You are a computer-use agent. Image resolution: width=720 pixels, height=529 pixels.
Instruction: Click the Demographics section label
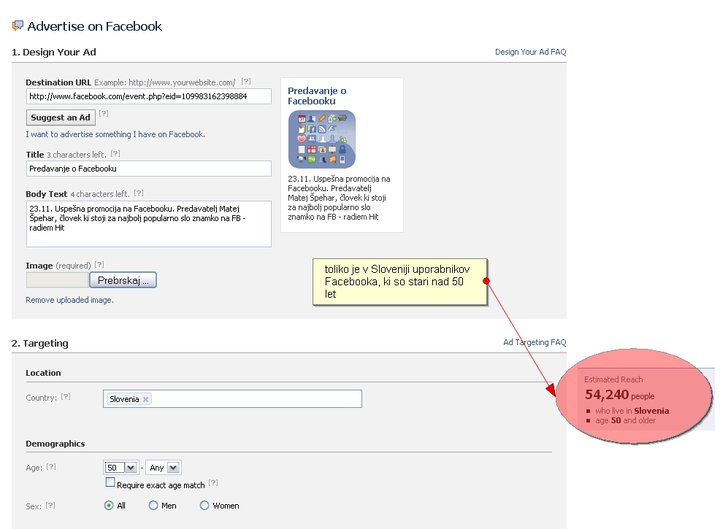point(55,444)
